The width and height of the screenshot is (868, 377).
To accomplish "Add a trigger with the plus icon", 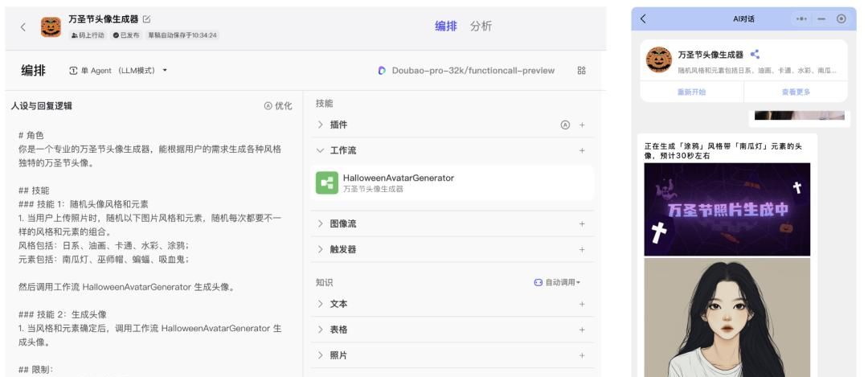I will [582, 250].
